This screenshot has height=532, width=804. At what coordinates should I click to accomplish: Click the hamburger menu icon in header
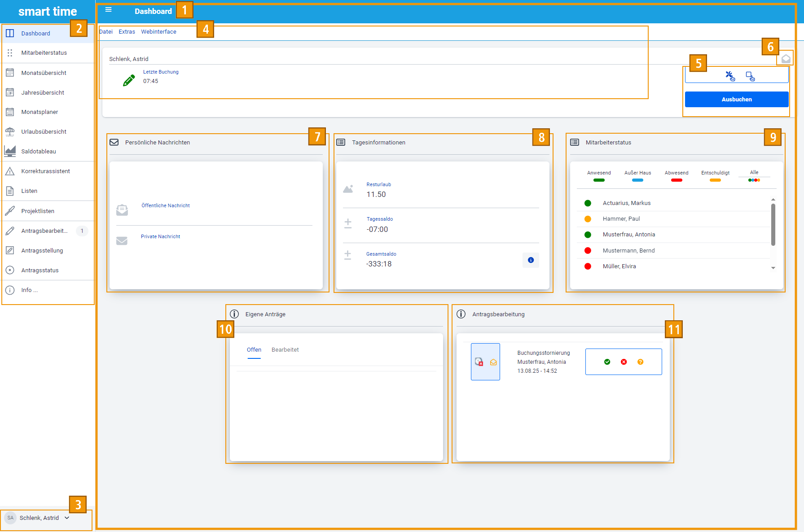[x=108, y=9]
